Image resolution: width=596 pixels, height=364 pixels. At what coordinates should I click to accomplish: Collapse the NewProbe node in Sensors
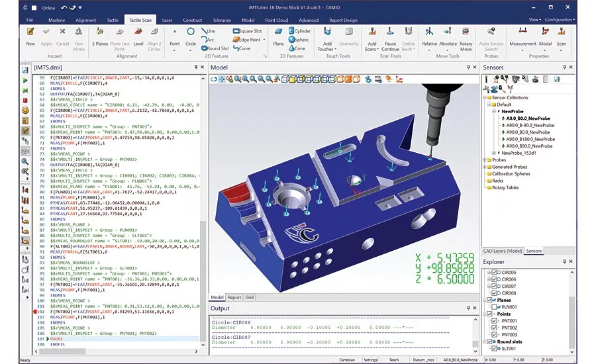point(494,111)
